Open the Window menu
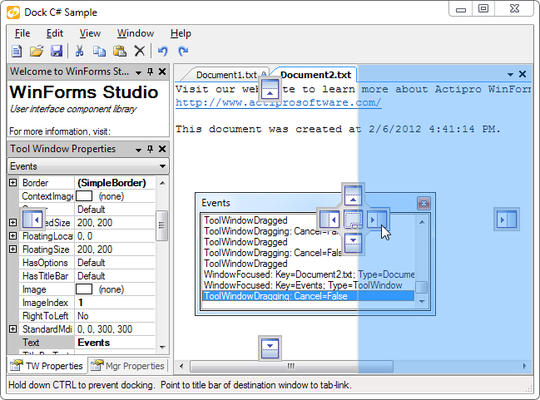The image size is (540, 400). tap(135, 33)
